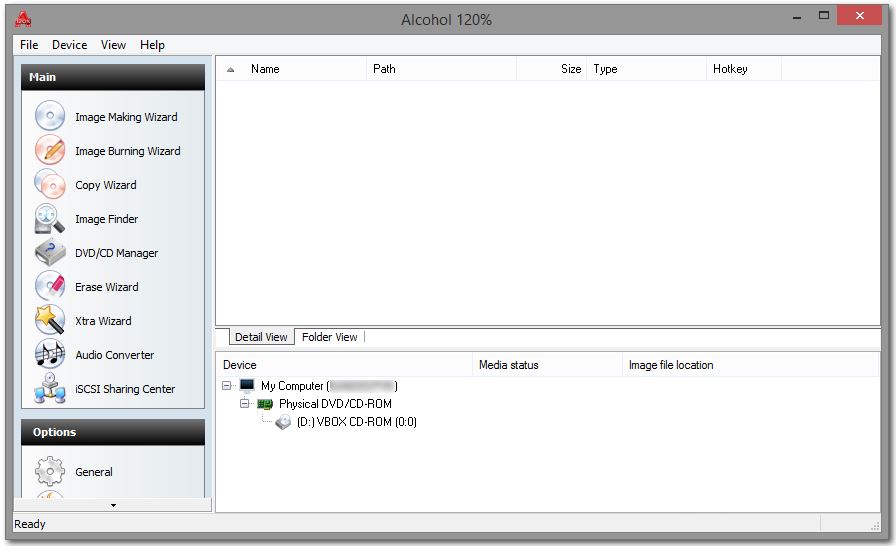896x546 pixels.
Task: Click the iSCSI Sharing Center network icon
Action: click(50, 388)
